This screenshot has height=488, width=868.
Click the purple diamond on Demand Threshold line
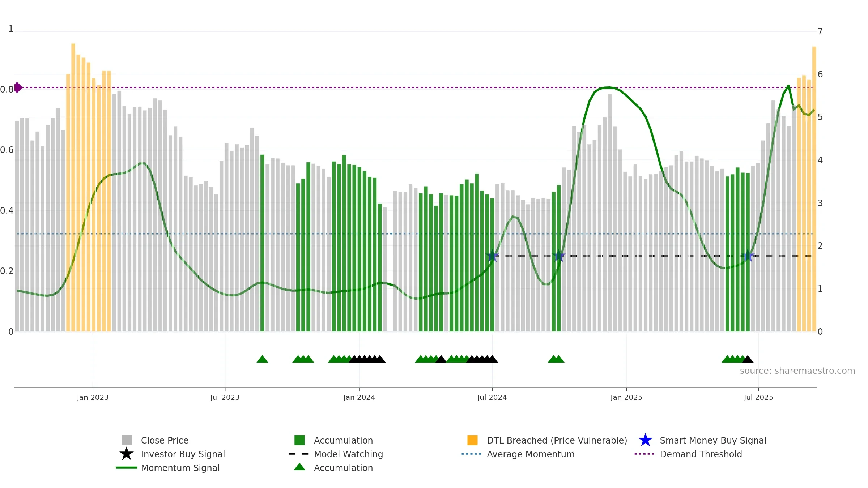click(x=18, y=87)
